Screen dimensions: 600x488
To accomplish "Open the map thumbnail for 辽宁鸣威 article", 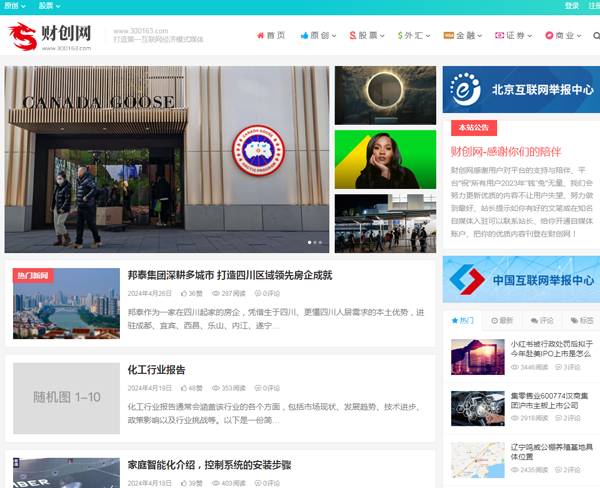I will [478, 460].
